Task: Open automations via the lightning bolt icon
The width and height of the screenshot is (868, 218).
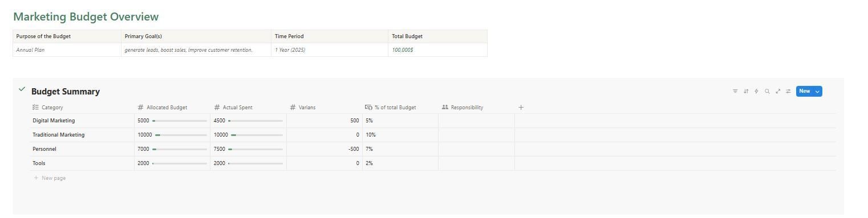Action: 756,91
